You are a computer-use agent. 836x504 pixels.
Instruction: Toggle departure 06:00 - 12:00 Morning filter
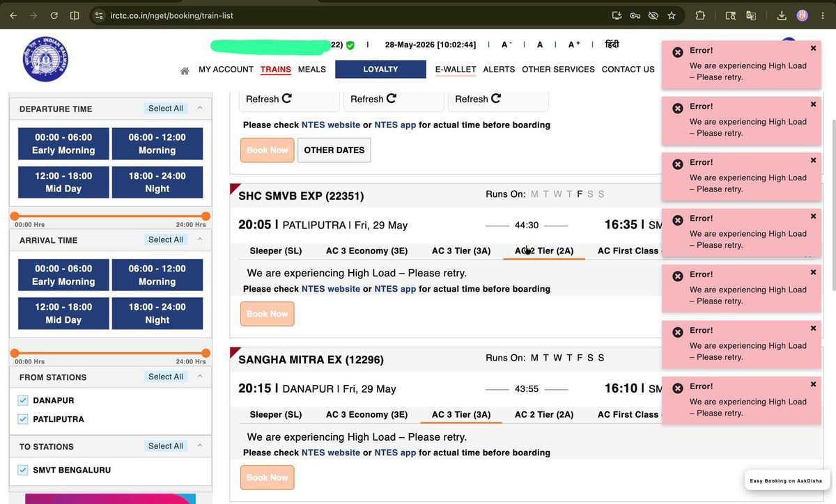(x=157, y=143)
